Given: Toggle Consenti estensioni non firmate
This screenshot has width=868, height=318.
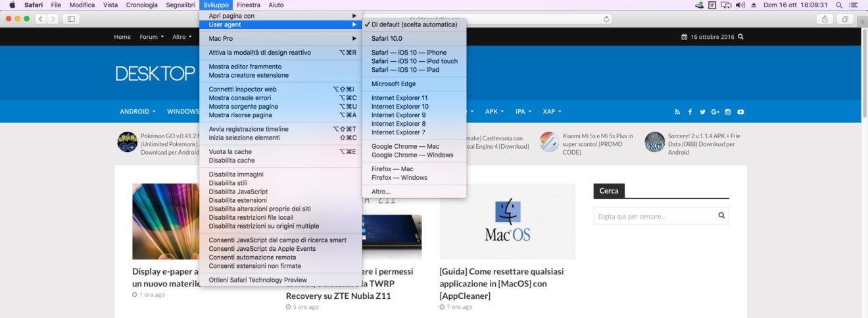Looking at the screenshot, I should coord(281,266).
